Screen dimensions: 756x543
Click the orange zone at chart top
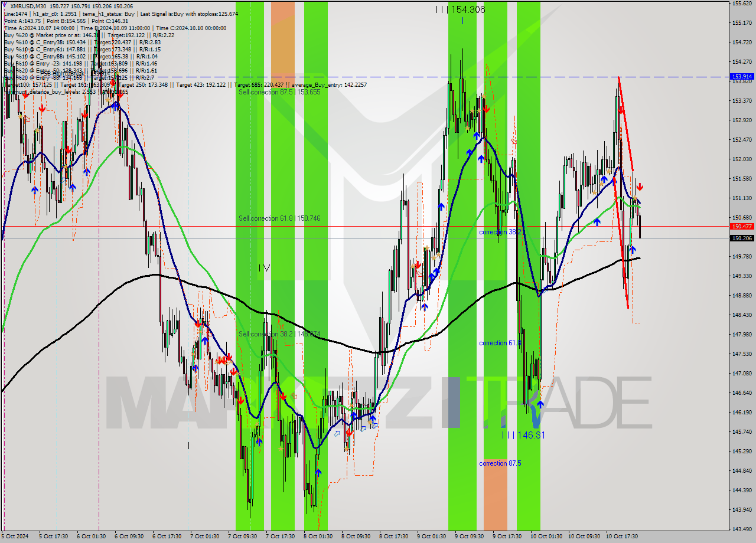click(x=282, y=44)
